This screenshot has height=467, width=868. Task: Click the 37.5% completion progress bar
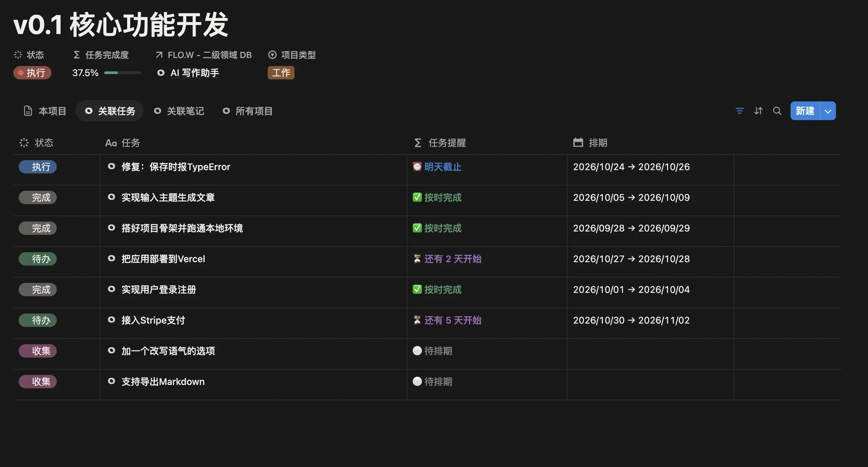[x=122, y=73]
